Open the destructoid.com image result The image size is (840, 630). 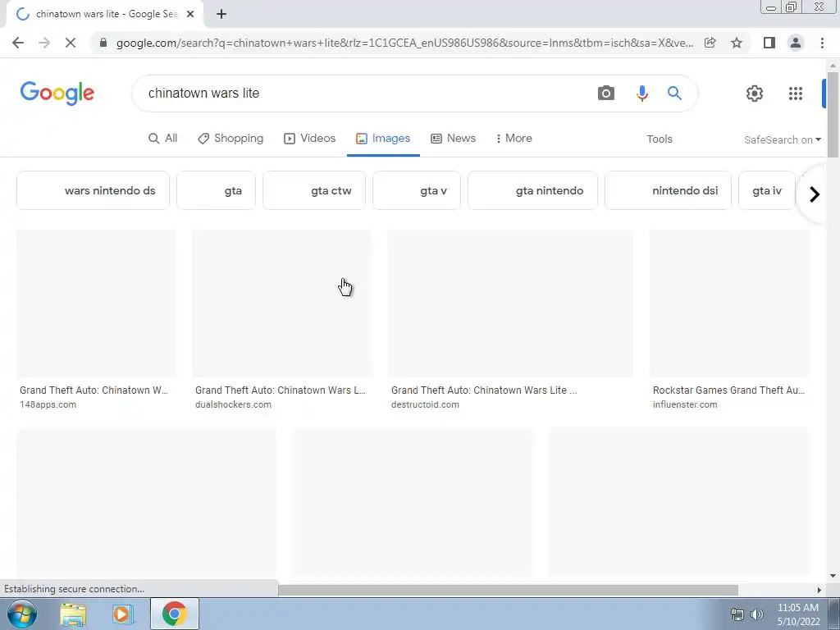point(510,304)
